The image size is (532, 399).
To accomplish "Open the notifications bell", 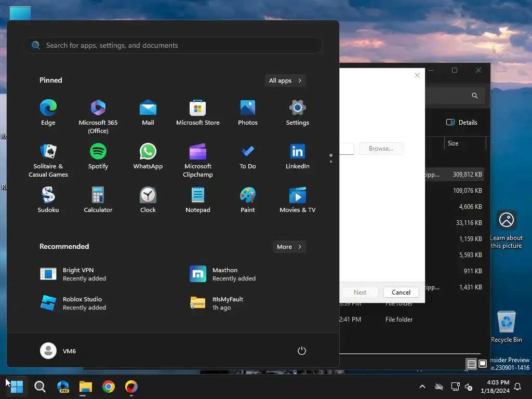I will coord(517,387).
